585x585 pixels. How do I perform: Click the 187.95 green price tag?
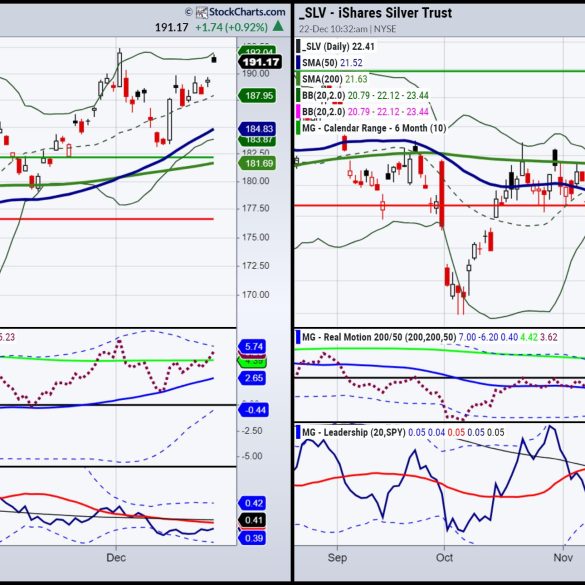257,96
